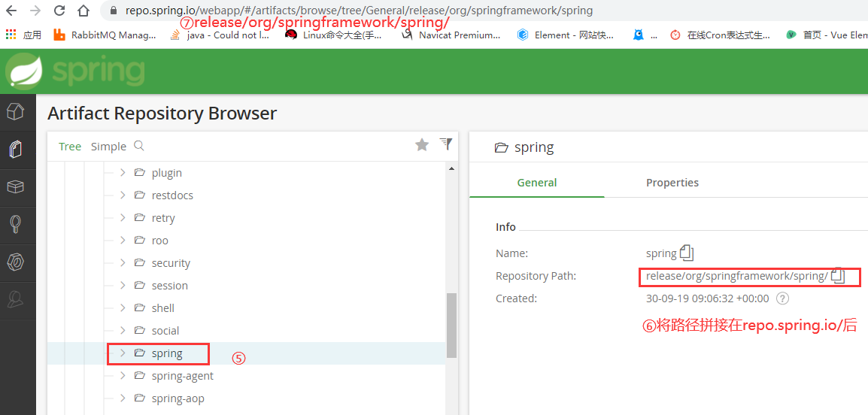This screenshot has width=868, height=415.
Task: Select the session tree item
Action: (169, 286)
